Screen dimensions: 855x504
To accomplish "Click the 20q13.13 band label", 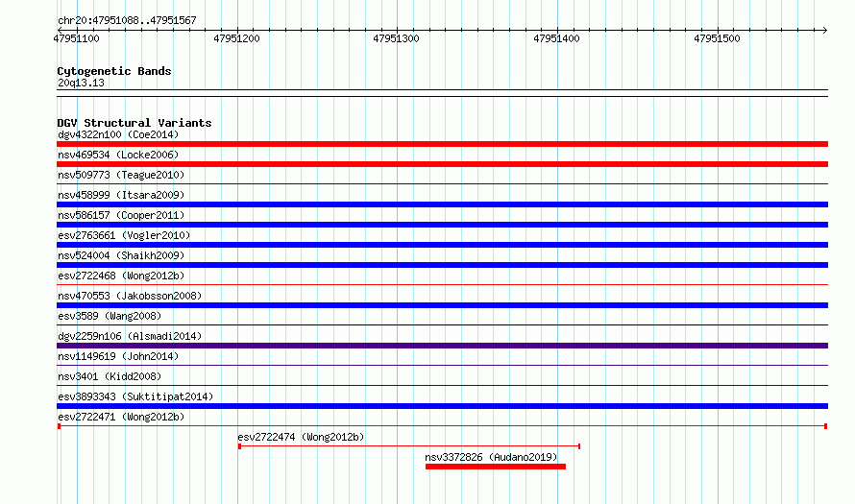I will click(x=81, y=83).
